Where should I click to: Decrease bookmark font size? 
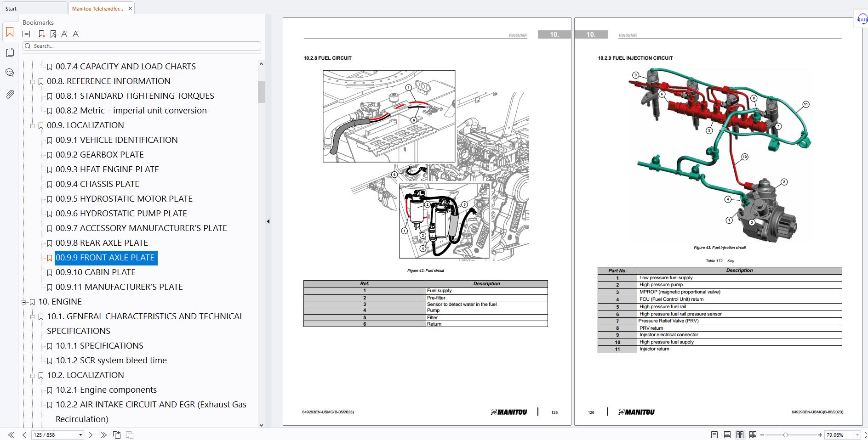pyautogui.click(x=76, y=34)
